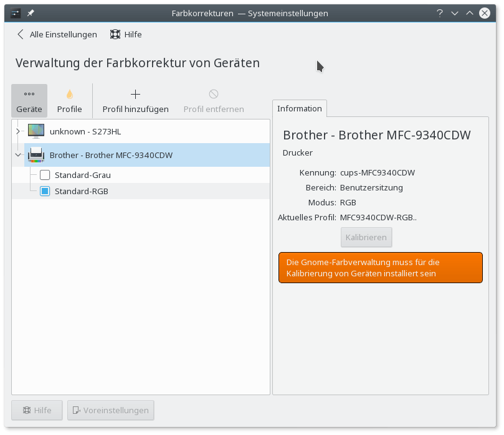
Task: Go back with the Alle Einstellungen arrow
Action: [x=21, y=34]
